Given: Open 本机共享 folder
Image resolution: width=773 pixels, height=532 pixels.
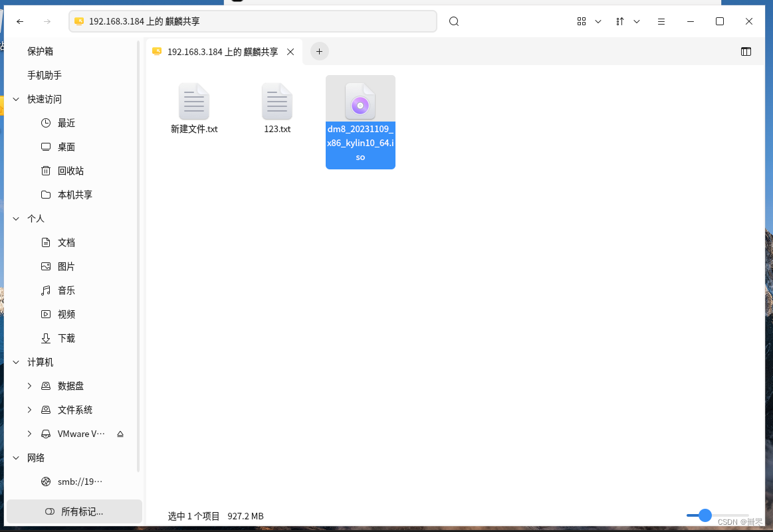Looking at the screenshot, I should (74, 195).
